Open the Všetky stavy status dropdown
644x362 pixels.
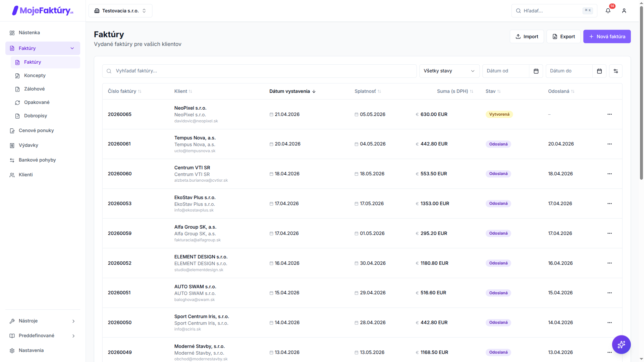point(449,71)
